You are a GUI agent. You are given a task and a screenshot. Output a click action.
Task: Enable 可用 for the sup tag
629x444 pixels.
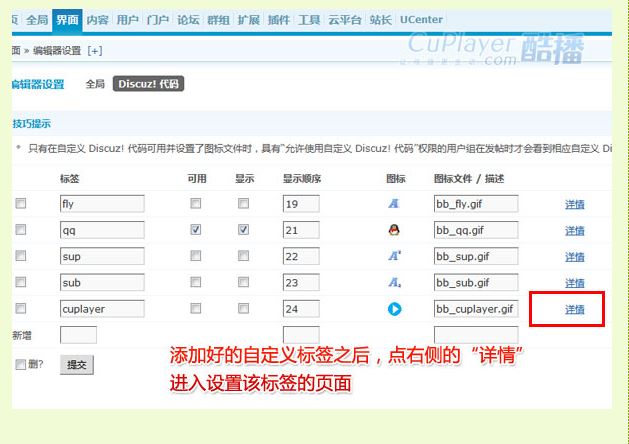(x=196, y=256)
